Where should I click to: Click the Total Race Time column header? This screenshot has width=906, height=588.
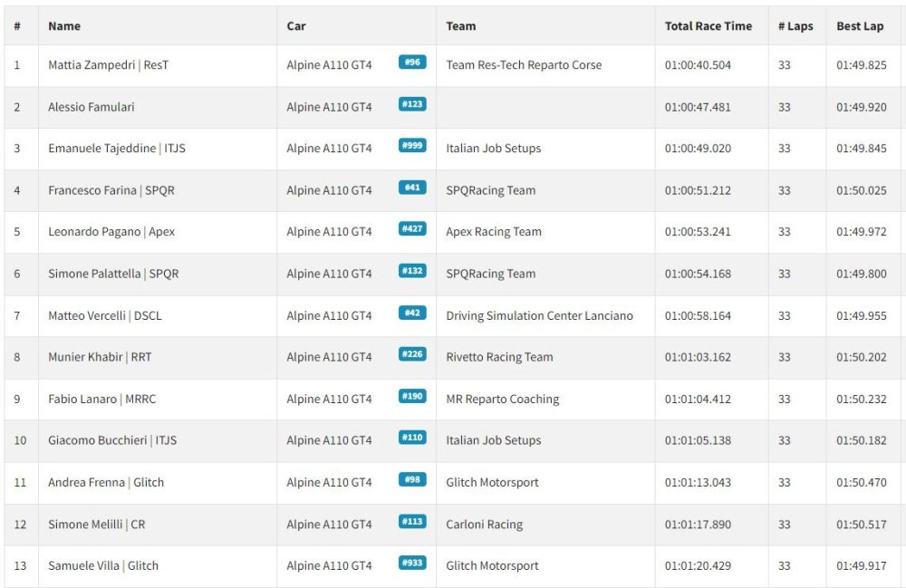coord(708,26)
